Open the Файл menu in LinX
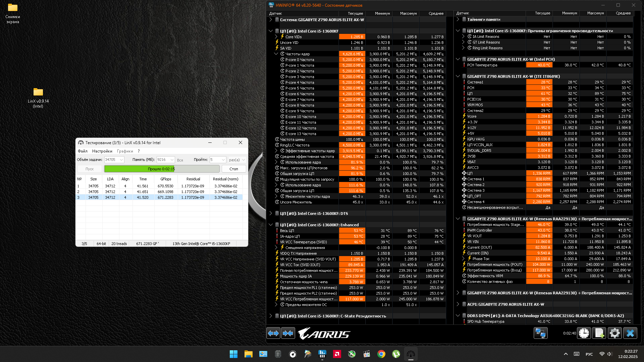The image size is (644, 362). click(x=83, y=151)
